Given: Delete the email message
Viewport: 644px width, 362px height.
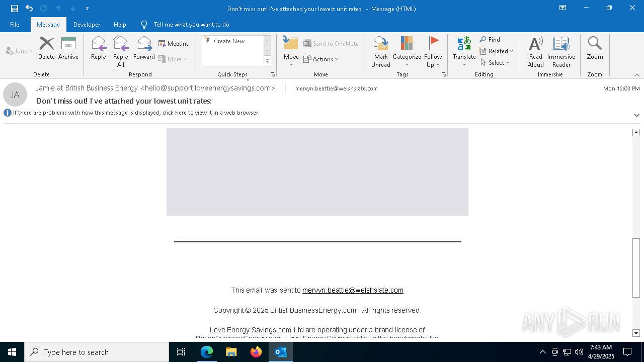Looking at the screenshot, I should pos(46,49).
